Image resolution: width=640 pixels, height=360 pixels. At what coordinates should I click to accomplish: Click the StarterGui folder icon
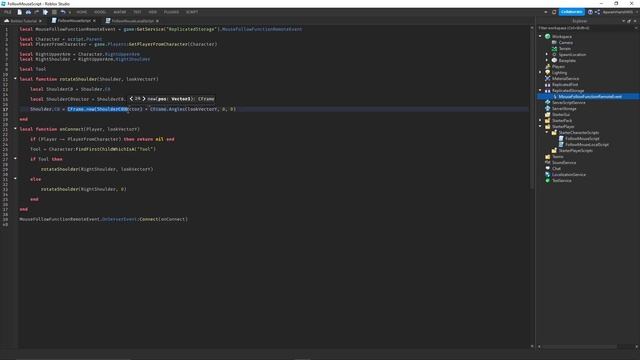[x=548, y=115]
